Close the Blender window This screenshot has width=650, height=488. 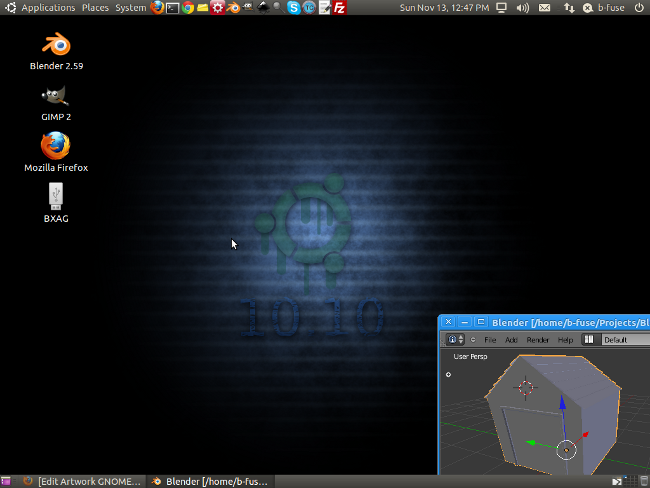pos(448,322)
